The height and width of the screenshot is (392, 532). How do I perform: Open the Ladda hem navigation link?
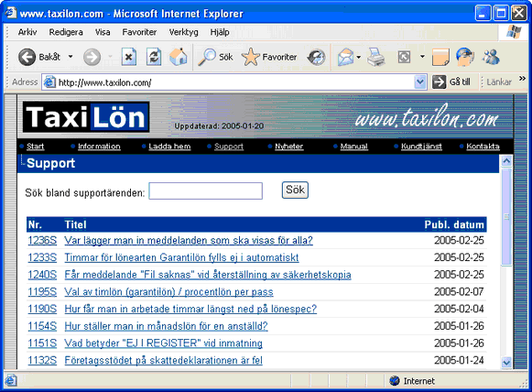pyautogui.click(x=169, y=147)
